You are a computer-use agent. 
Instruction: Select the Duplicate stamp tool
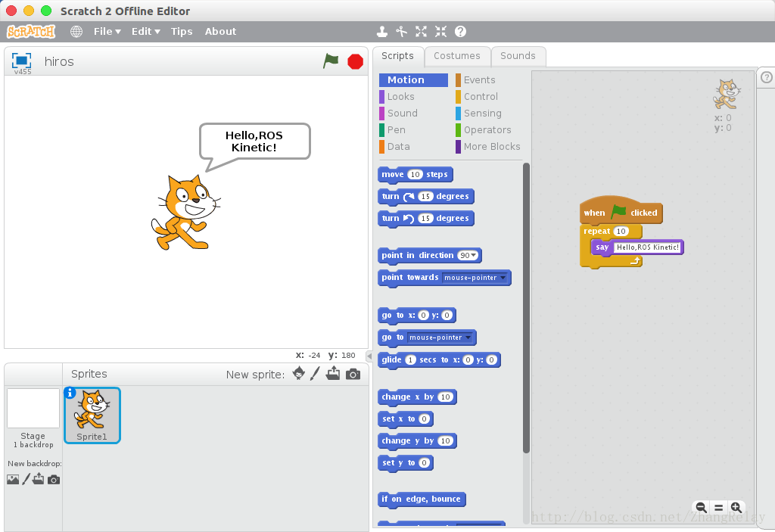point(381,32)
